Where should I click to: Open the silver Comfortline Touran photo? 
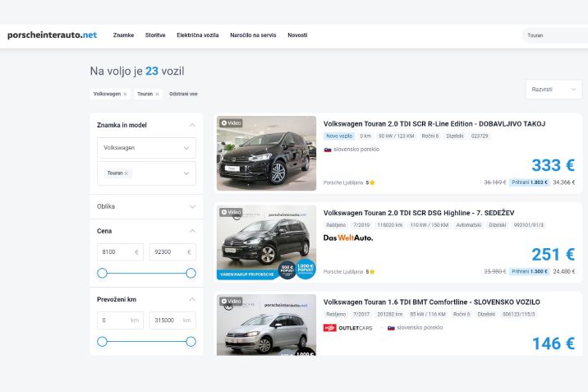[266, 325]
